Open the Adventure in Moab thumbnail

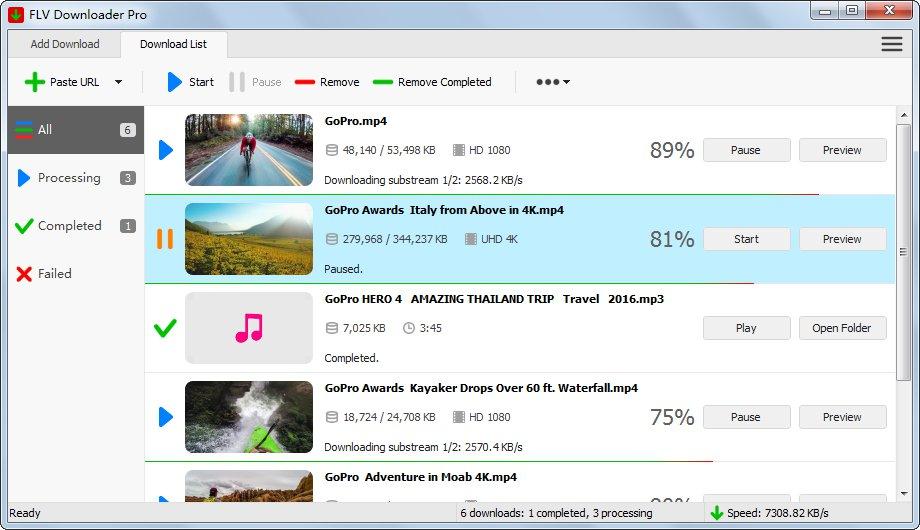249,485
